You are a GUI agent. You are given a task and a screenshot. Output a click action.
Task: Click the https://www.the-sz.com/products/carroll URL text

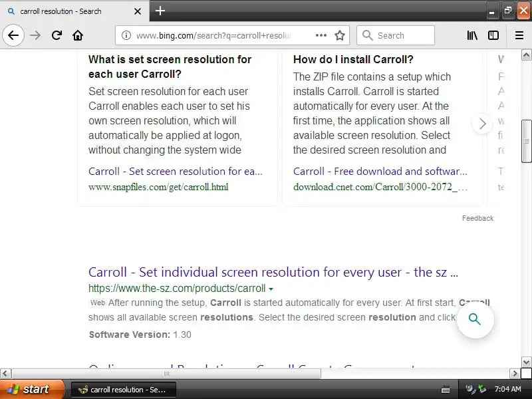pos(177,289)
